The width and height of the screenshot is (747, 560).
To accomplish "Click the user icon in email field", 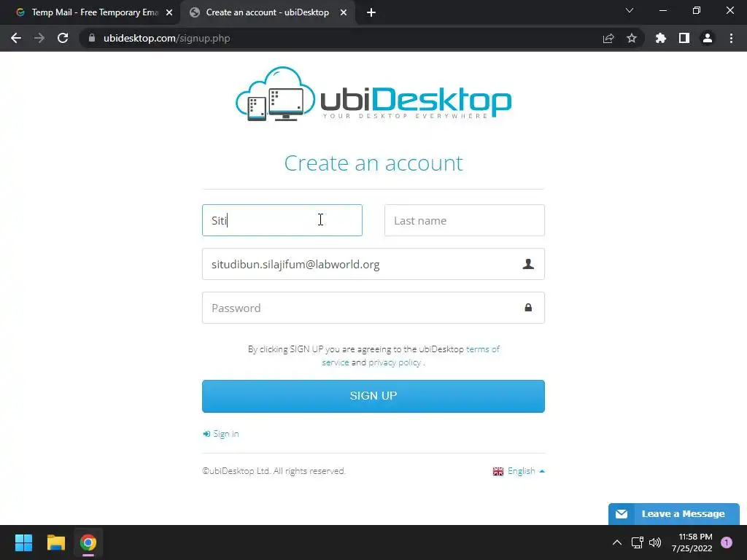I will [528, 264].
